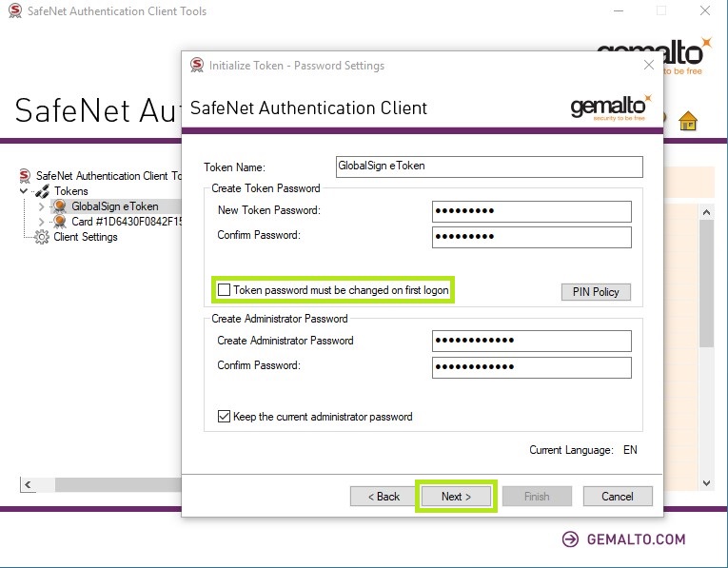Click the horizontal scrollbar left arrow
Viewport: 728px width, 568px height.
point(28,484)
